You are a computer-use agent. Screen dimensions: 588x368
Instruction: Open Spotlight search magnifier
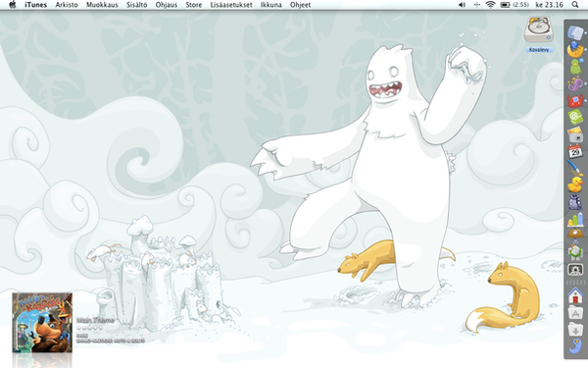[575, 5]
